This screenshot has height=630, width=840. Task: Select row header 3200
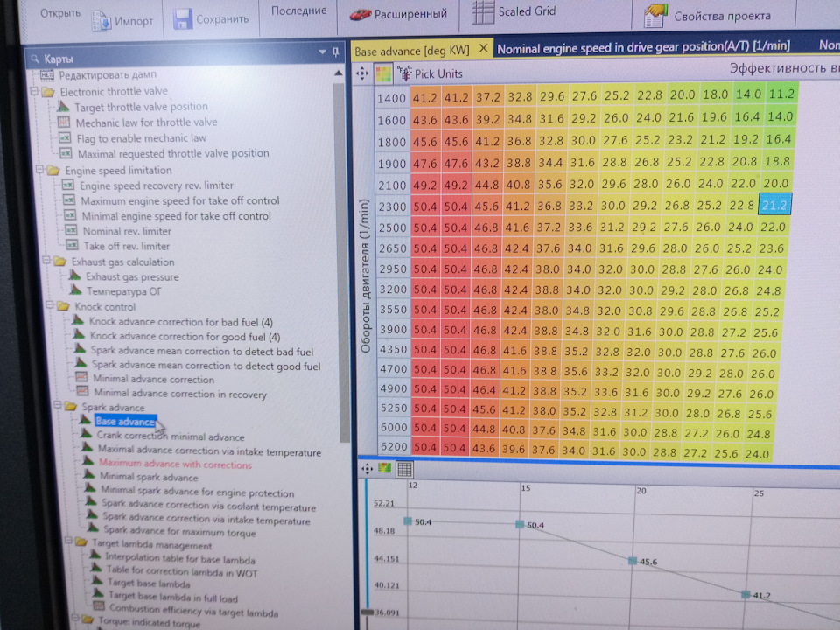(x=393, y=290)
